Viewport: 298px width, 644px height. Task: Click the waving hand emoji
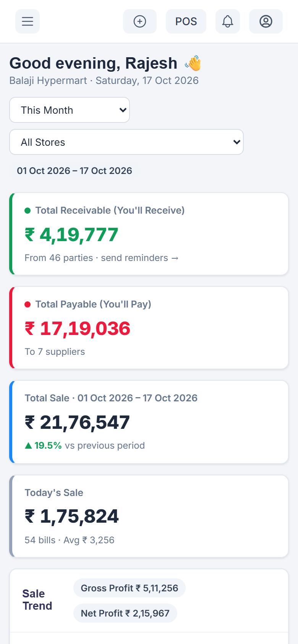pyautogui.click(x=193, y=63)
